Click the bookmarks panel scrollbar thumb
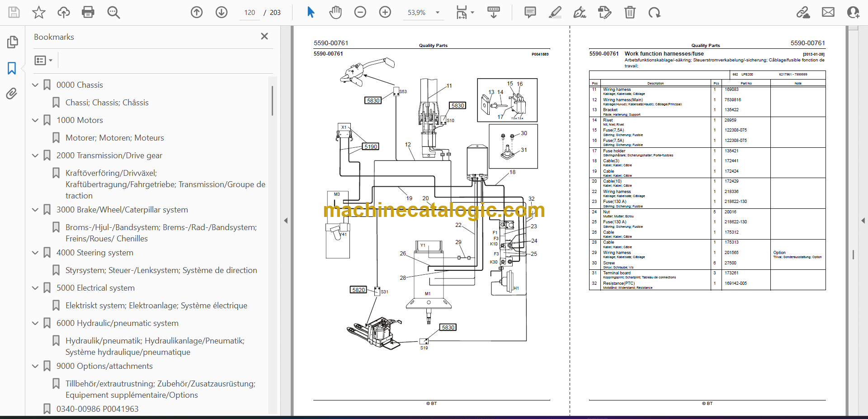868x419 pixels. coord(272,101)
